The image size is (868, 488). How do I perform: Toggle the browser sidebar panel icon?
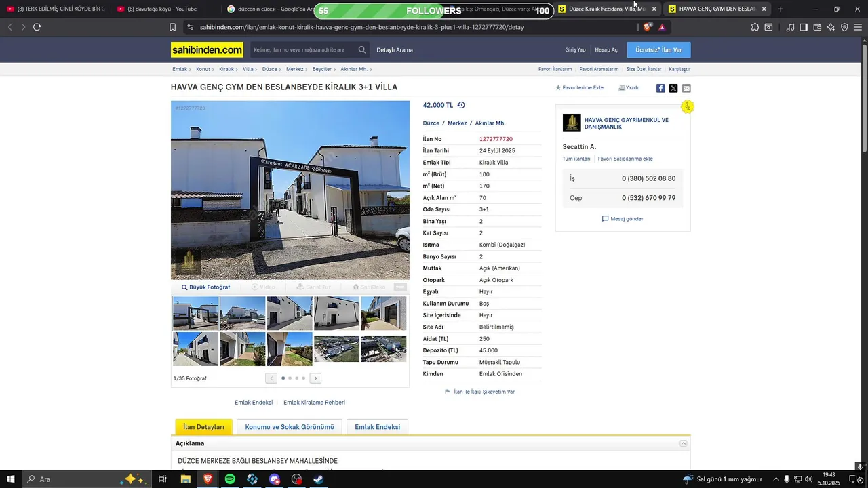[x=804, y=27]
